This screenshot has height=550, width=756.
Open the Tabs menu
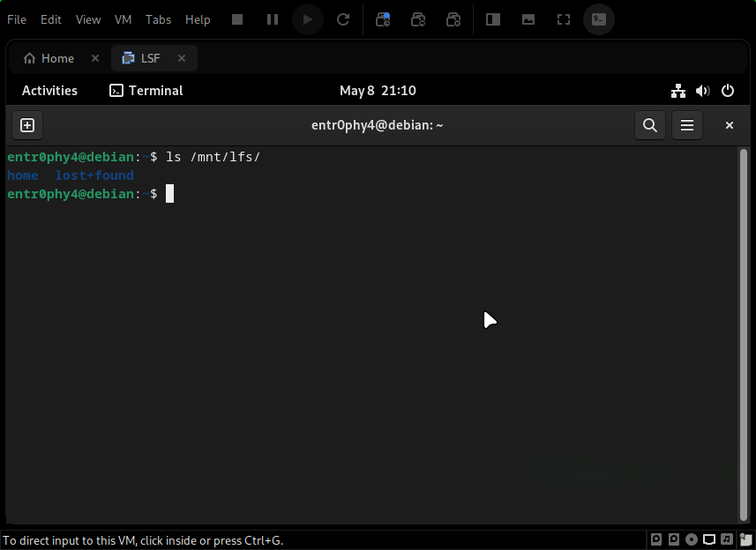(x=158, y=19)
